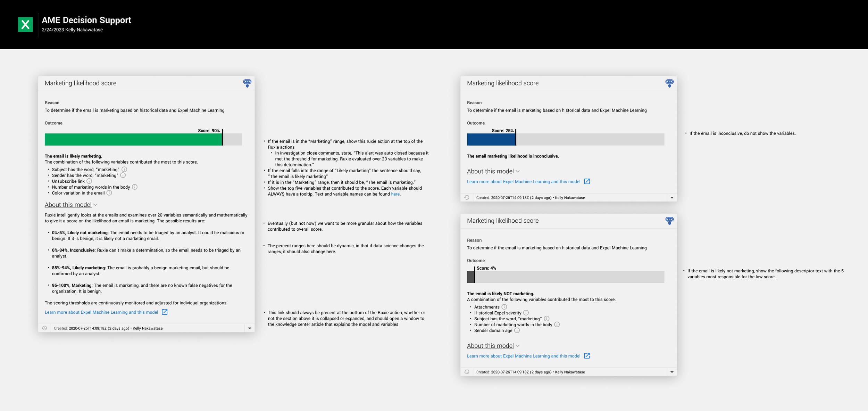Click info icon next to Attachments variable

click(x=504, y=307)
